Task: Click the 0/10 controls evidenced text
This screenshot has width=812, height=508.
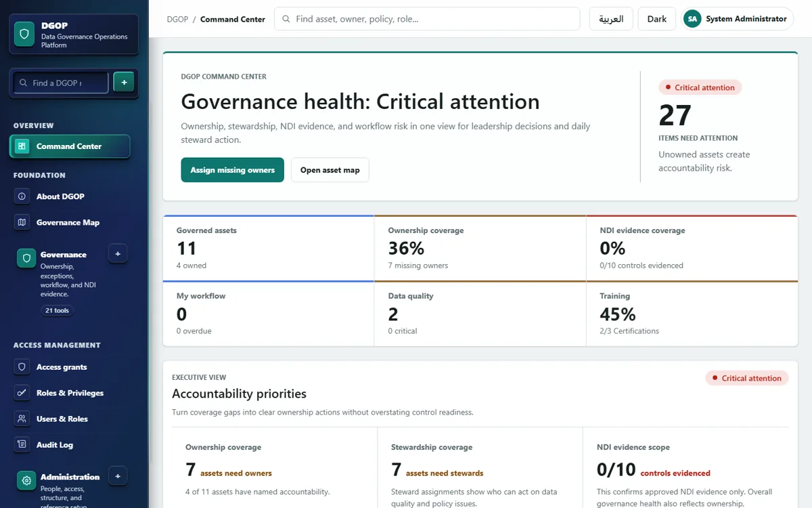Action: 641,266
